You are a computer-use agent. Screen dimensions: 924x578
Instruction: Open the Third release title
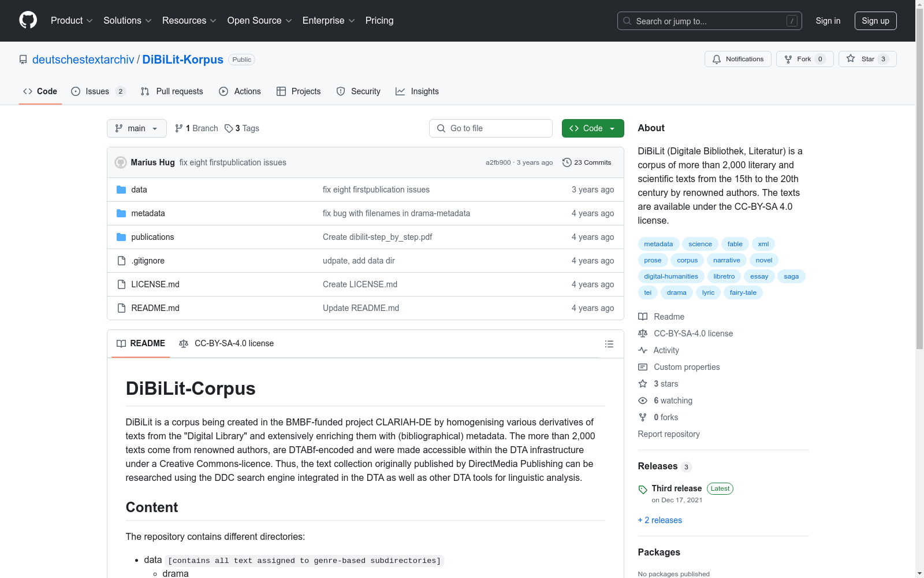pos(677,488)
